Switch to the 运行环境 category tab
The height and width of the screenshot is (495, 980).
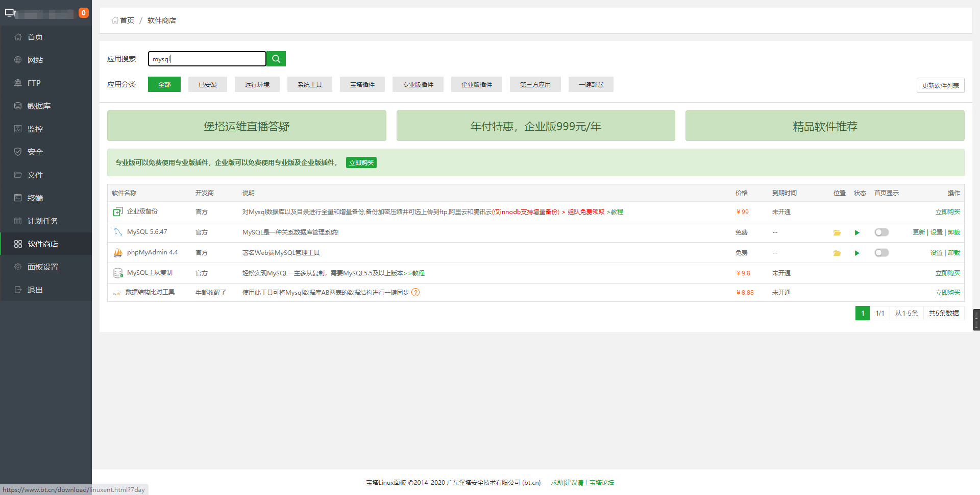(257, 84)
